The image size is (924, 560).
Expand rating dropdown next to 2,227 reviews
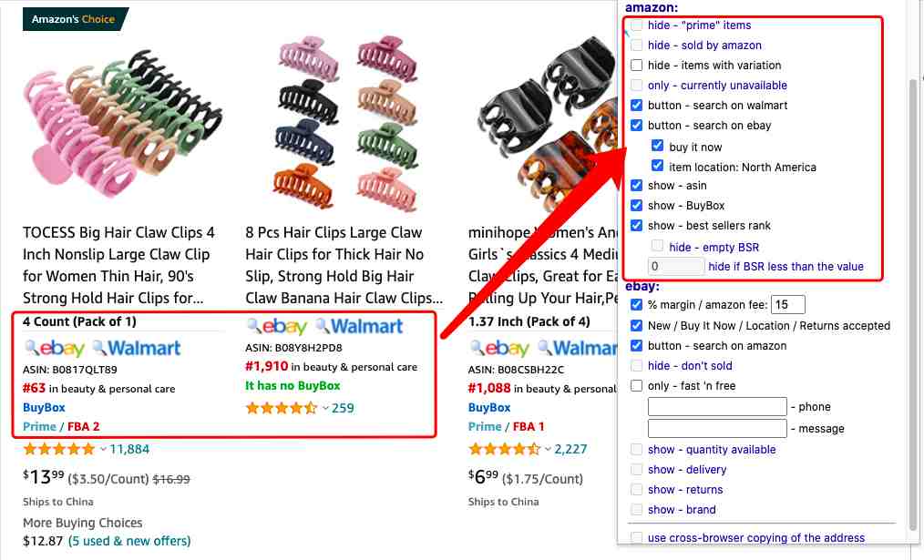tap(548, 449)
